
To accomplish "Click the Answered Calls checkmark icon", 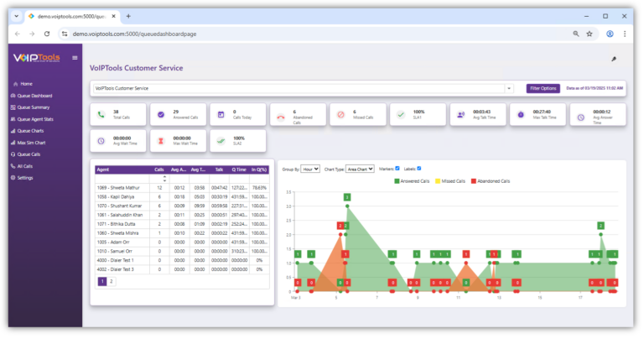I will point(162,115).
